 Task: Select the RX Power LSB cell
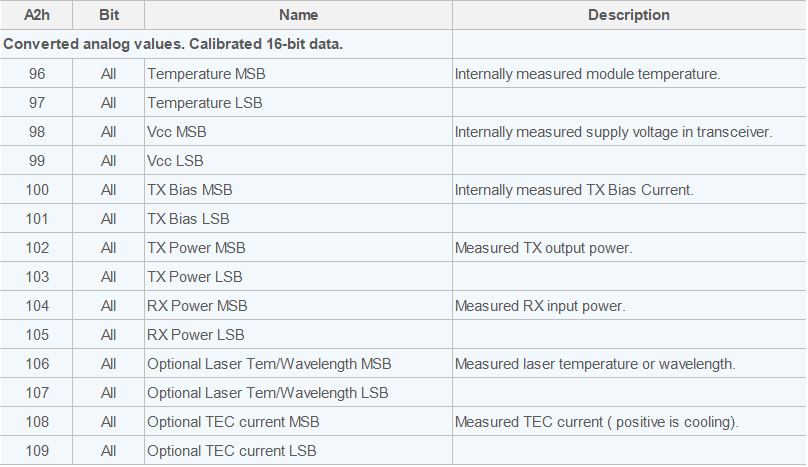coord(196,335)
